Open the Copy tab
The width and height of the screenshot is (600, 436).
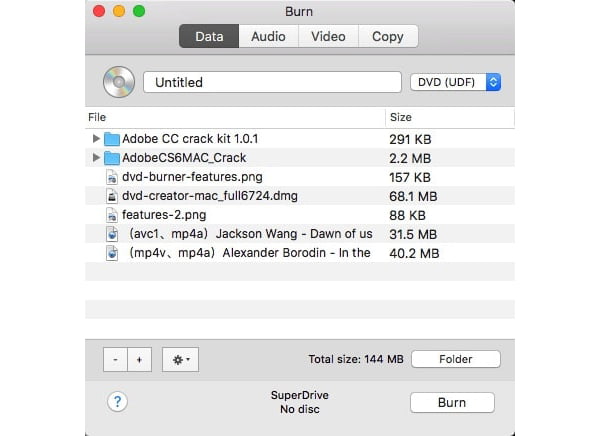(x=388, y=36)
